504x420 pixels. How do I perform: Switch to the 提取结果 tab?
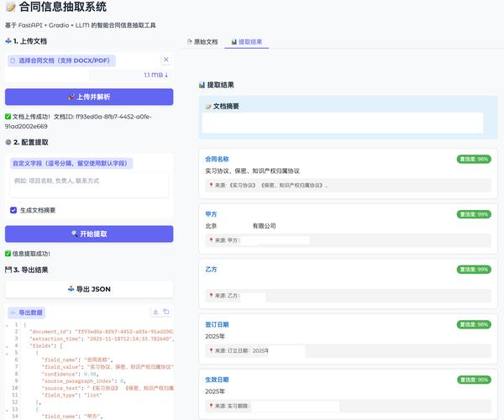coord(246,42)
